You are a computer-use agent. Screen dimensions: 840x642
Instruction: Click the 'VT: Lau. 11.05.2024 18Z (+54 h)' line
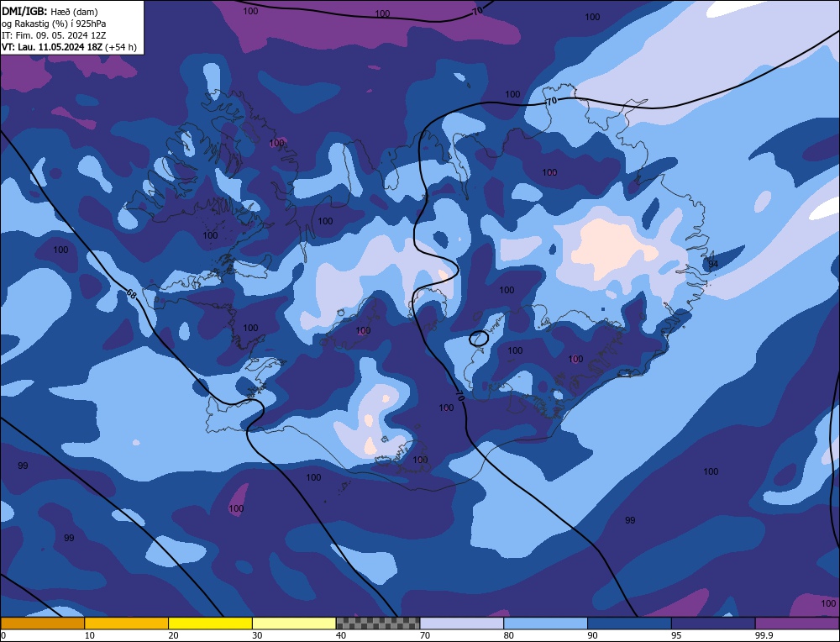(69, 47)
